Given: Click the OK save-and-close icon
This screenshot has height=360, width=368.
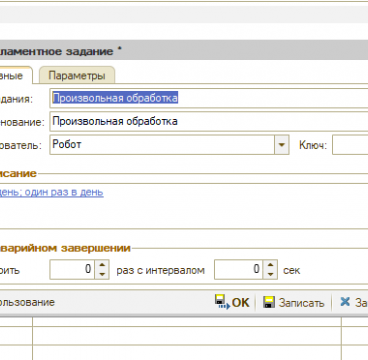Looking at the screenshot, I should coord(222,302).
